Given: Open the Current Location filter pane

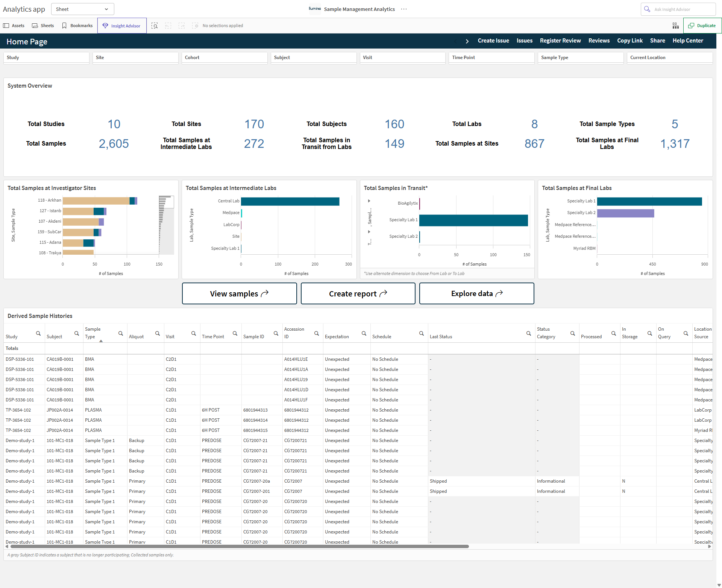Looking at the screenshot, I should (670, 58).
